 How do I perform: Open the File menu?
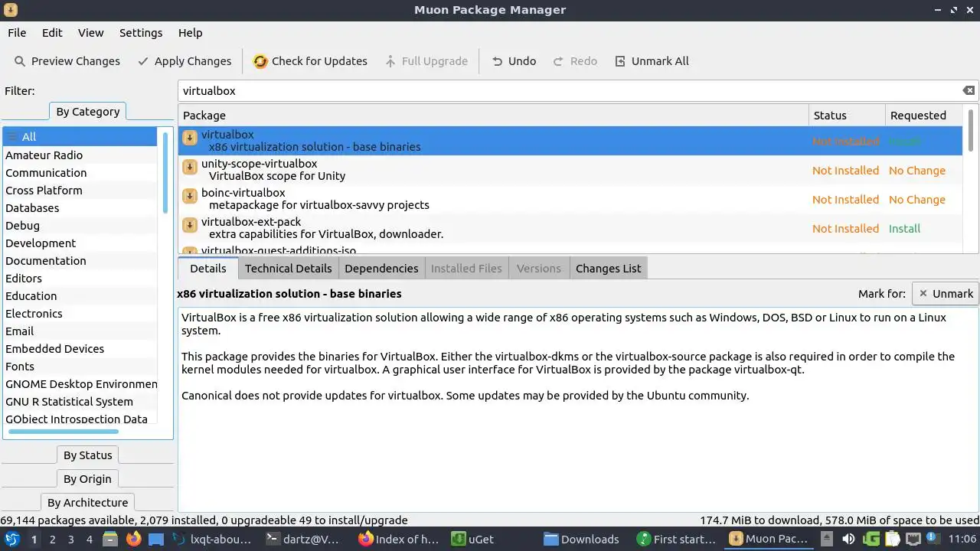tap(17, 33)
